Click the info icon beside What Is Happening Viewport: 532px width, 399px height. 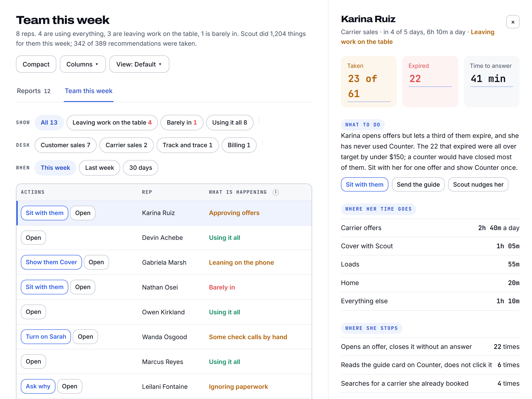[276, 192]
